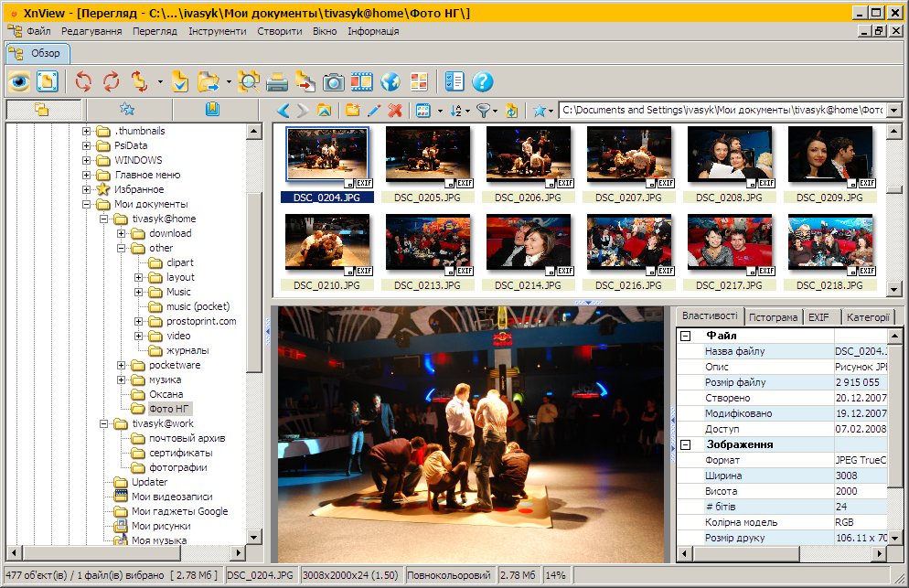Viewport: 909px width, 588px height.
Task: Collapse the Зображення properties section
Action: [x=685, y=444]
